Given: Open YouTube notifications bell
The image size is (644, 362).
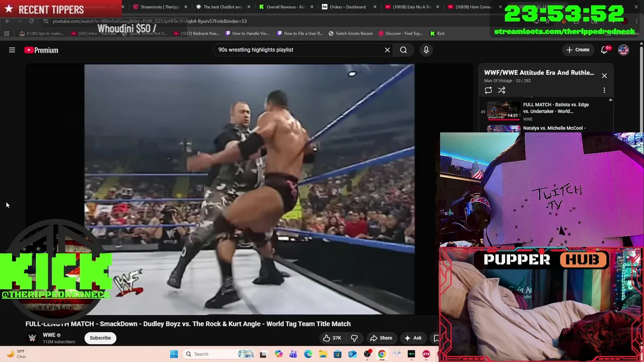Looking at the screenshot, I should (605, 50).
